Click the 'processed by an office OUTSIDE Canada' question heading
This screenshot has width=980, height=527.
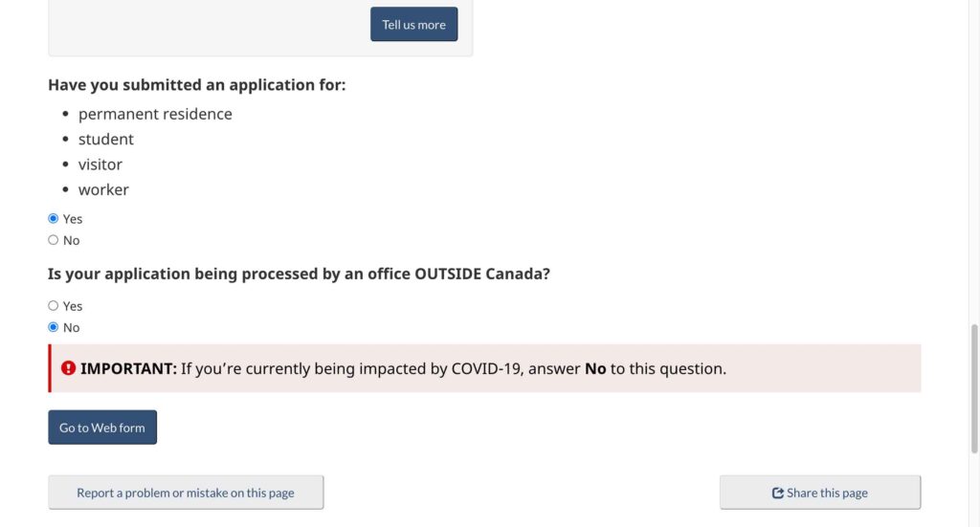(299, 274)
